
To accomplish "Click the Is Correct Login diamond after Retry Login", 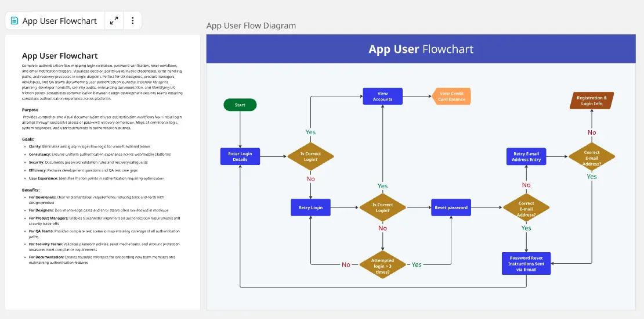I will tap(382, 207).
